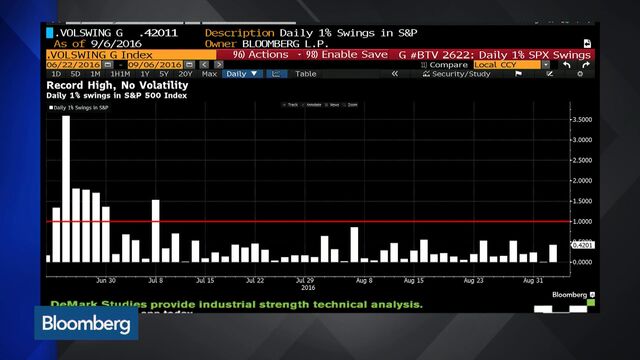This screenshot has height=360, width=640.
Task: Click the Record High, No Volatility title
Action: [117, 85]
